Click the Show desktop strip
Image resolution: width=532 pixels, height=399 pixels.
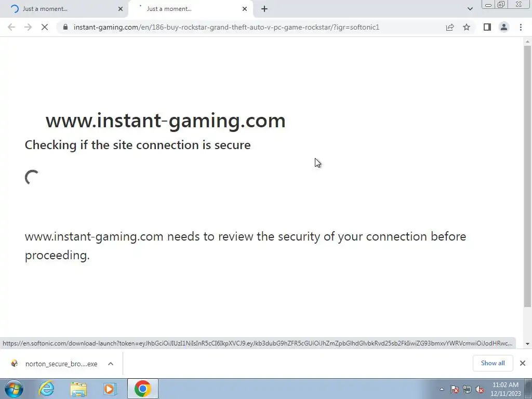coord(529,389)
